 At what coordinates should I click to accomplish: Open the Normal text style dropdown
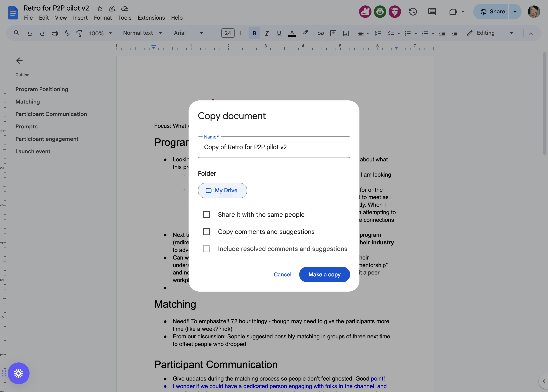[142, 33]
